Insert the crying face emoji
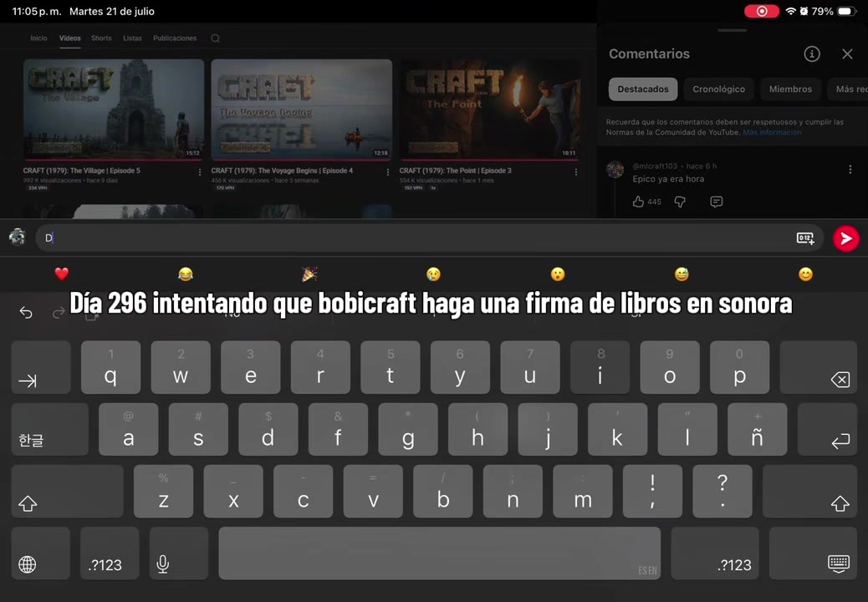The height and width of the screenshot is (602, 868). tap(433, 273)
